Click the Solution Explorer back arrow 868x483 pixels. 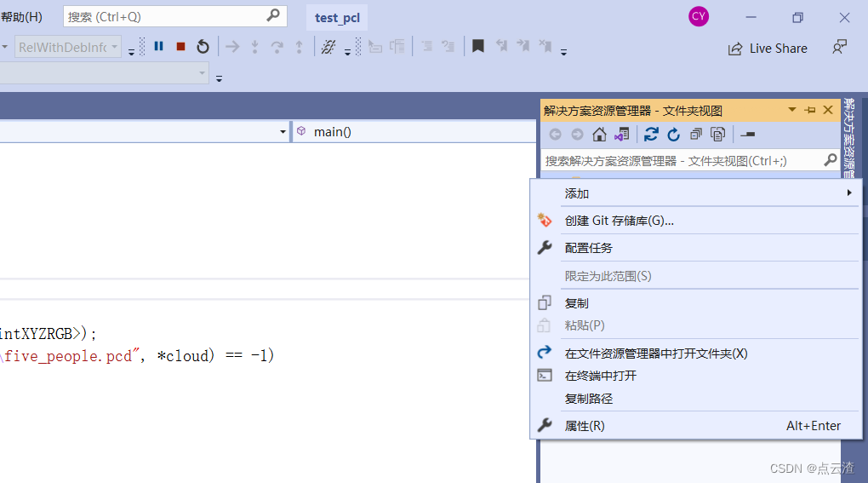point(555,135)
